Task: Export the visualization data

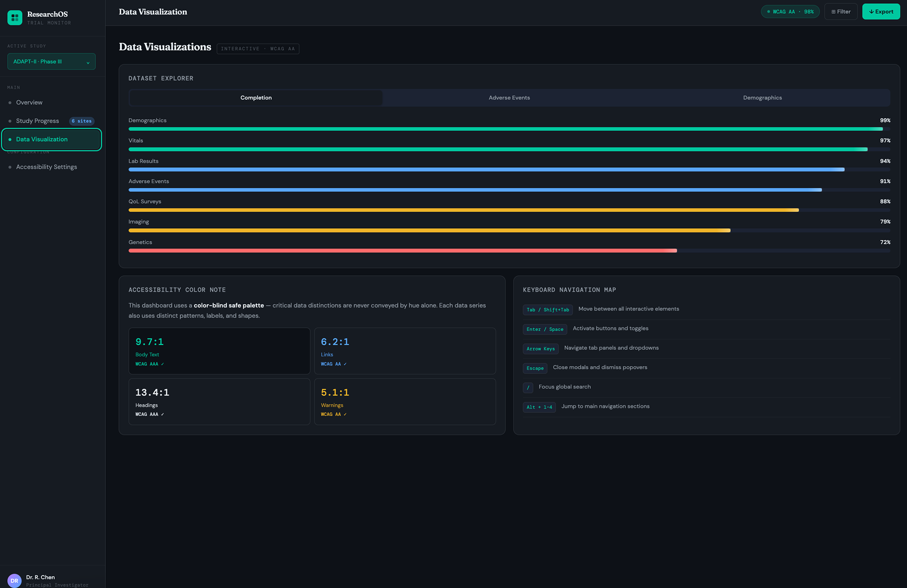Action: tap(881, 12)
